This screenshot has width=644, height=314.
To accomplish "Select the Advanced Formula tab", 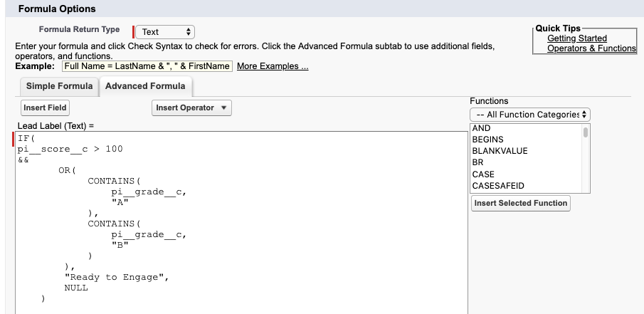I will [x=145, y=86].
